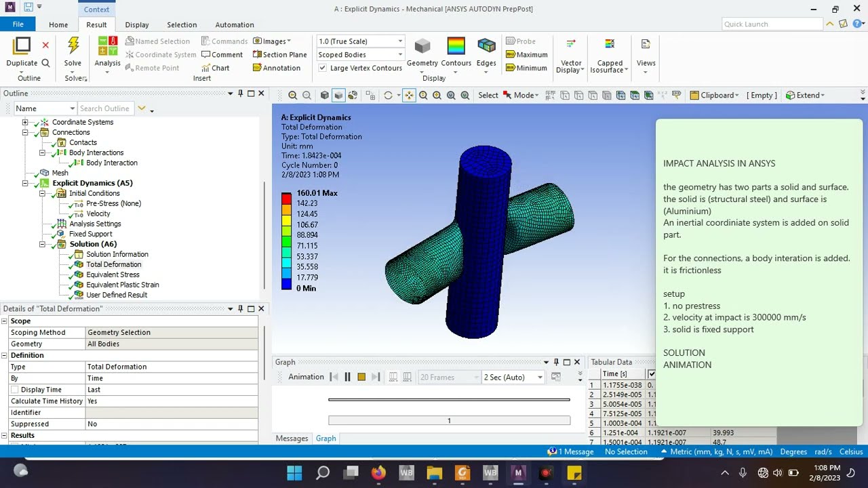
Task: Open the Capped Isosurface icon
Action: [x=609, y=45]
